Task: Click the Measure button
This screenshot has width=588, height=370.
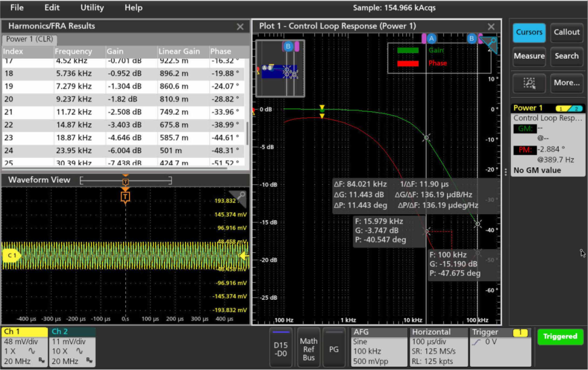Action: click(x=529, y=56)
